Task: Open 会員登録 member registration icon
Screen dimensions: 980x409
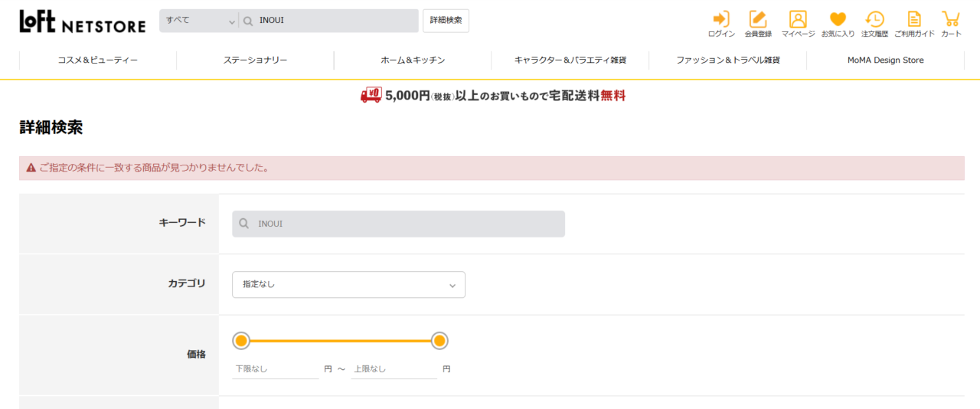Action: [x=758, y=24]
